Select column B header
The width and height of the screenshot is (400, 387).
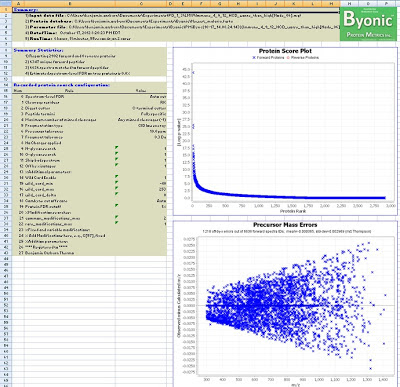click(69, 4)
